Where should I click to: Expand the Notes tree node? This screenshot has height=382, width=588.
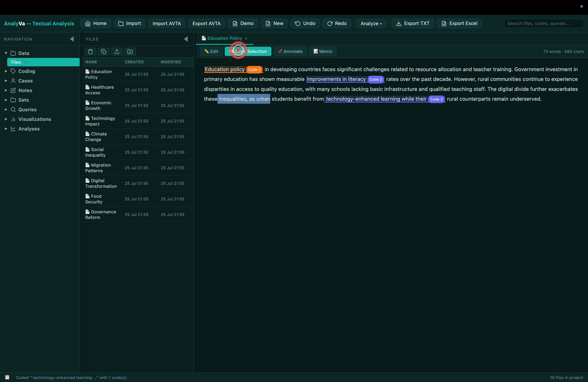6,90
